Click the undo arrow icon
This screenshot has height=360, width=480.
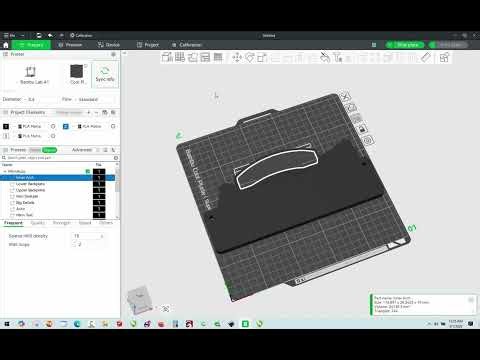[x=50, y=35]
